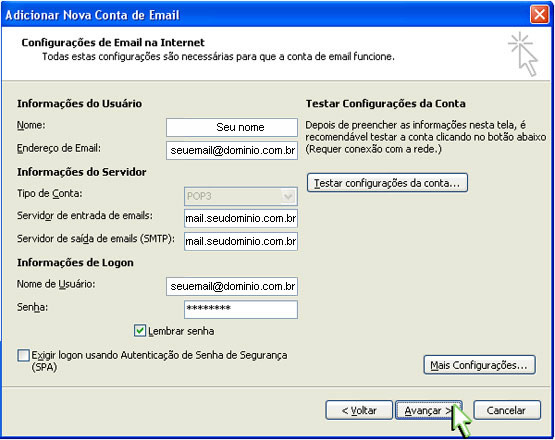Focus the Nome text box containing Seu nome
Image resolution: width=555 pixels, height=440 pixels.
(232, 127)
